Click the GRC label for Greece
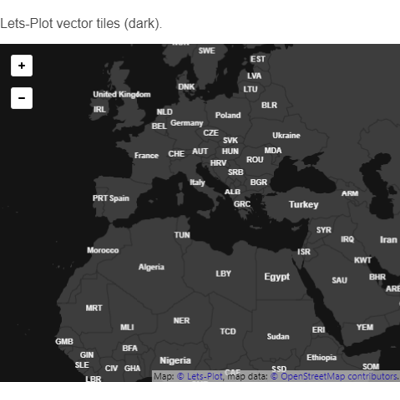This screenshot has width=400, height=400. (x=242, y=204)
